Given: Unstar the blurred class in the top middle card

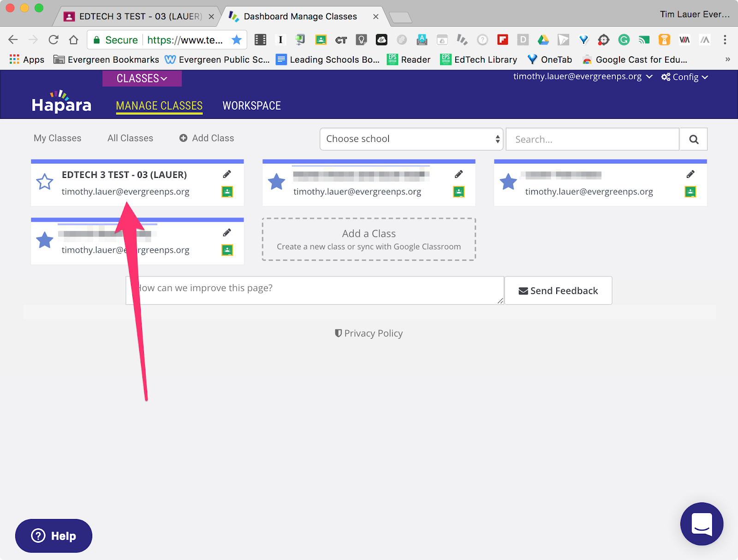Looking at the screenshot, I should pyautogui.click(x=277, y=182).
